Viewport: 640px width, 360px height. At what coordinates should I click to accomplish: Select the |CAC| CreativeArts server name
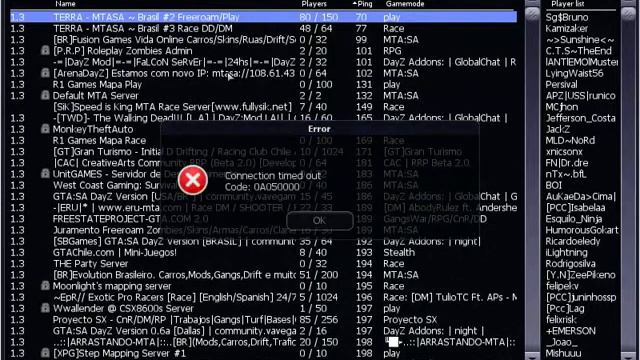point(174,163)
